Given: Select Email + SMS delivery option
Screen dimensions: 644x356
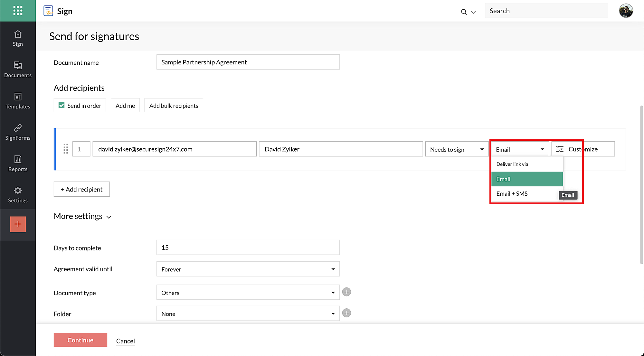Looking at the screenshot, I should [x=512, y=193].
